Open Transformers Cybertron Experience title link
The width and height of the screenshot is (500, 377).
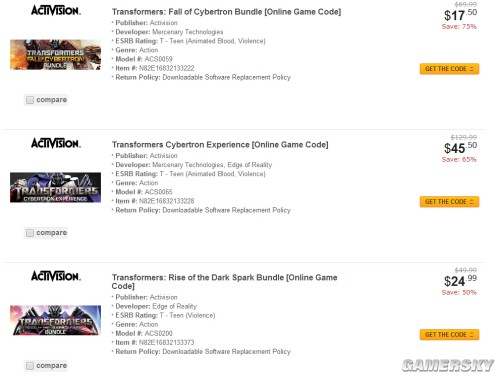pyautogui.click(x=220, y=145)
